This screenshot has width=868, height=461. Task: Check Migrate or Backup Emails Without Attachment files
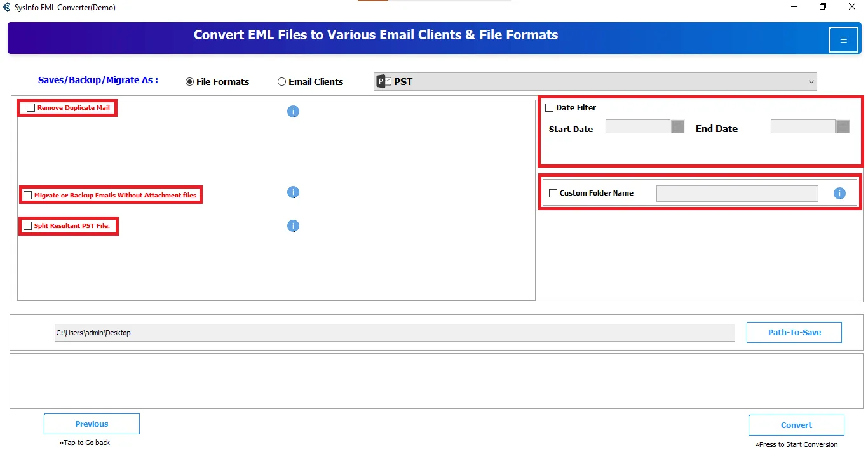(x=27, y=196)
